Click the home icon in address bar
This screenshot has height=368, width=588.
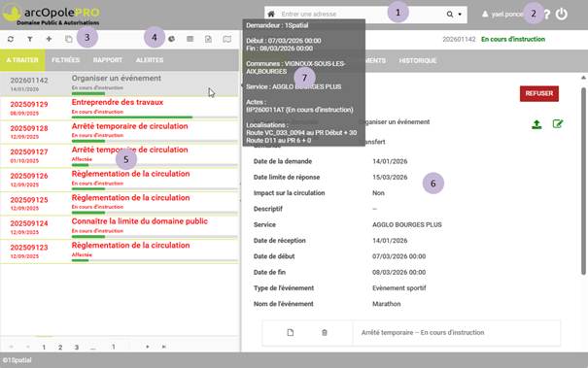click(x=271, y=14)
